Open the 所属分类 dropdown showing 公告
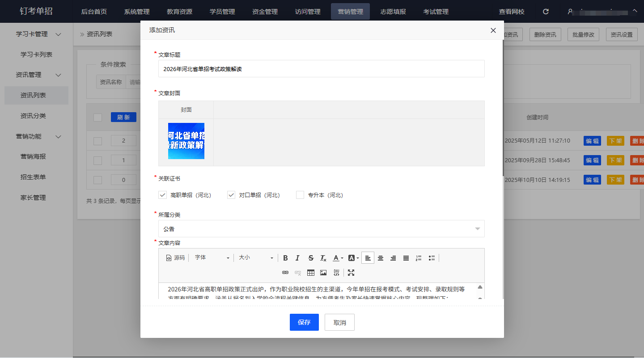Viewport: 644px width, 358px height. point(321,229)
